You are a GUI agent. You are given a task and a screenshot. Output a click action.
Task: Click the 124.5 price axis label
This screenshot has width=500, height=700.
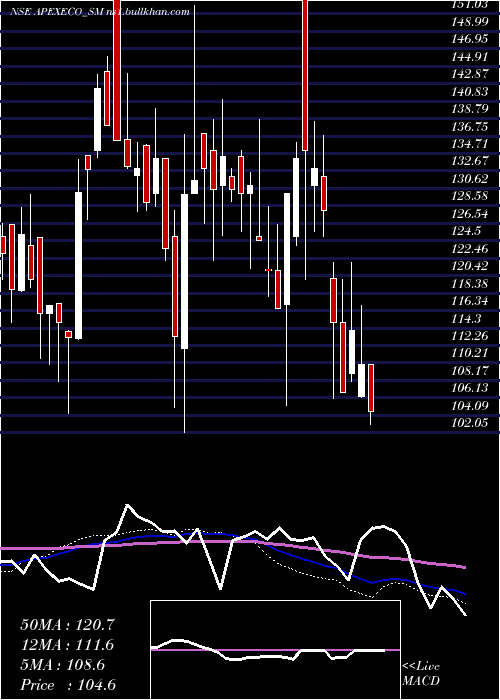click(467, 231)
